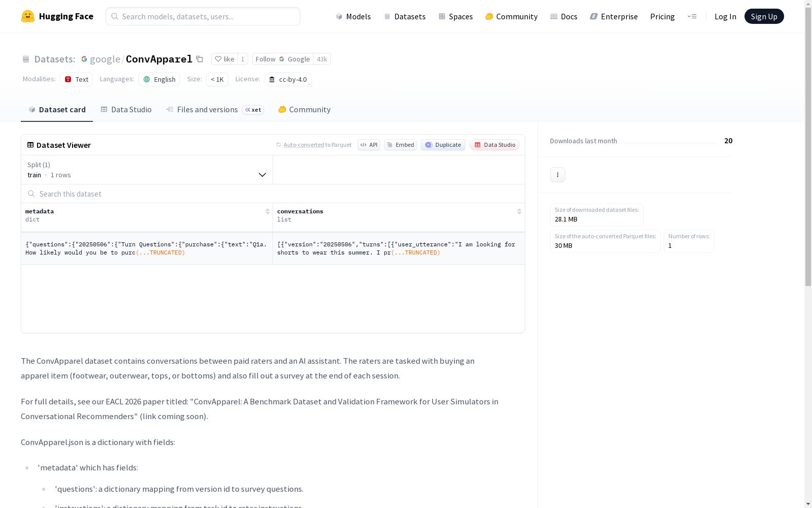Copy the dataset name with the copy icon
The width and height of the screenshot is (812, 508).
(199, 59)
